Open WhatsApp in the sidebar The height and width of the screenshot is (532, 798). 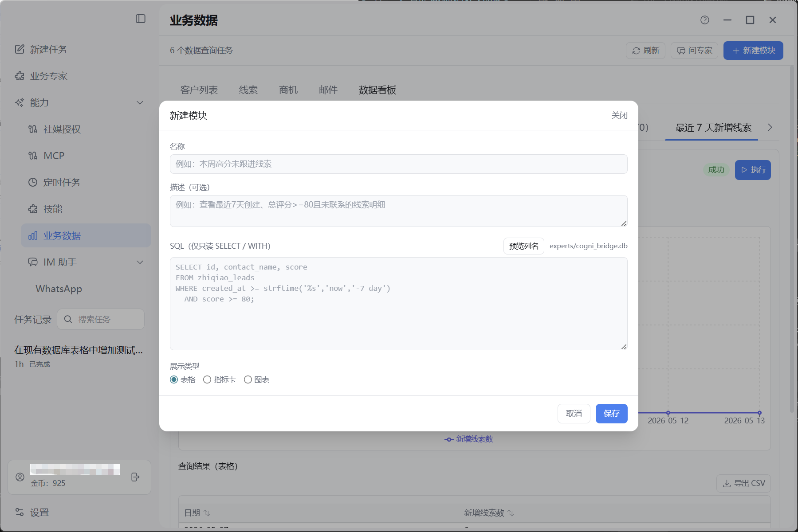[x=59, y=289]
